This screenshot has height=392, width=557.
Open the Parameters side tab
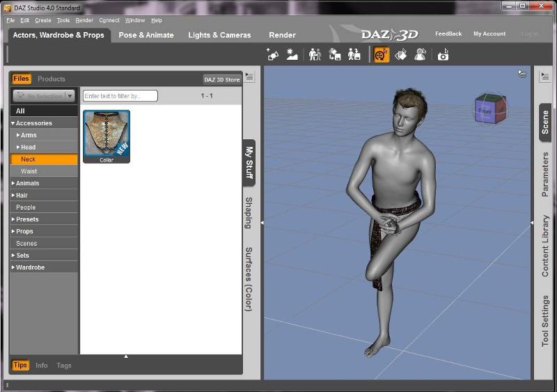coord(545,175)
